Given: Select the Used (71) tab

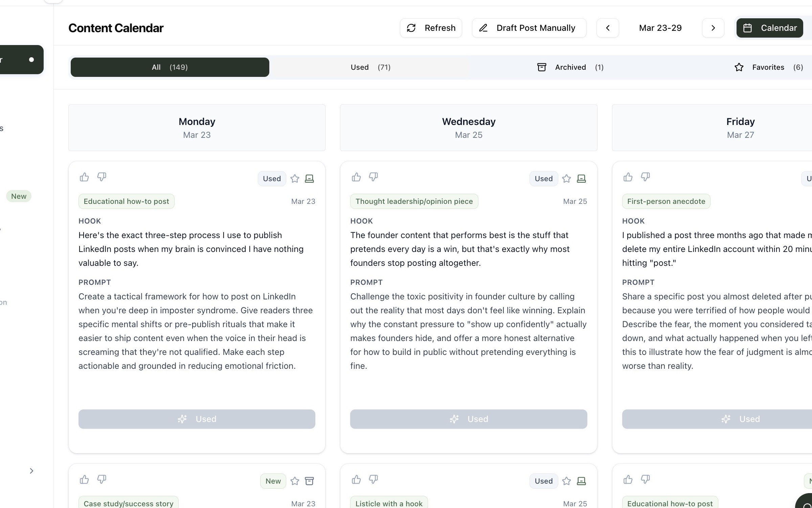Looking at the screenshot, I should point(370,67).
